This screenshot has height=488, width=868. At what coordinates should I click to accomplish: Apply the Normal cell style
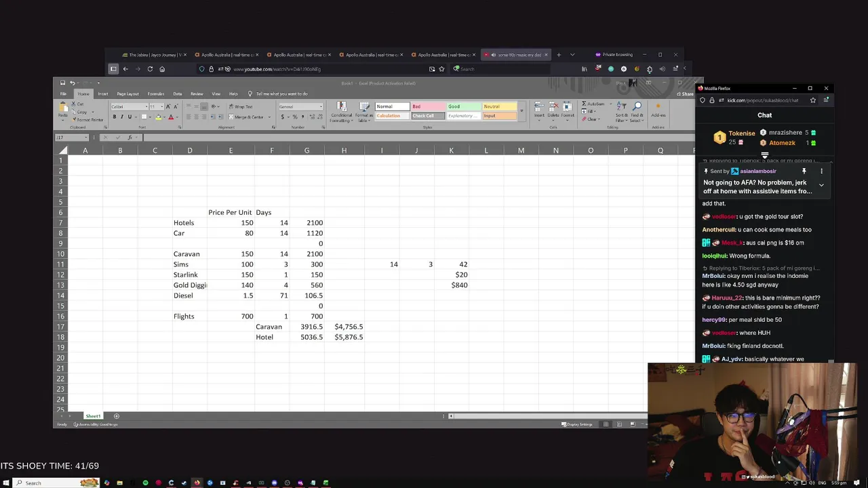[x=392, y=106]
